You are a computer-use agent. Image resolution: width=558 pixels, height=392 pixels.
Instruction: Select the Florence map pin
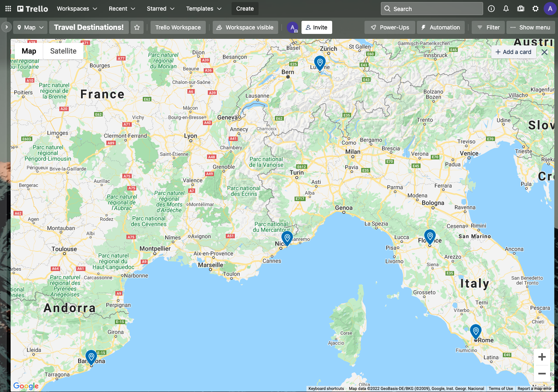(430, 237)
